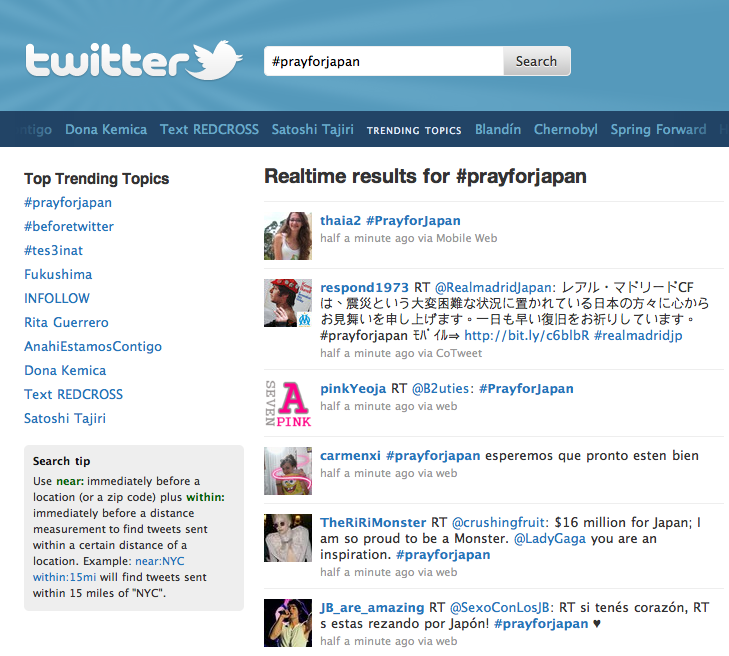Click the Twitter logo
This screenshot has height=656, width=729.
[x=134, y=60]
